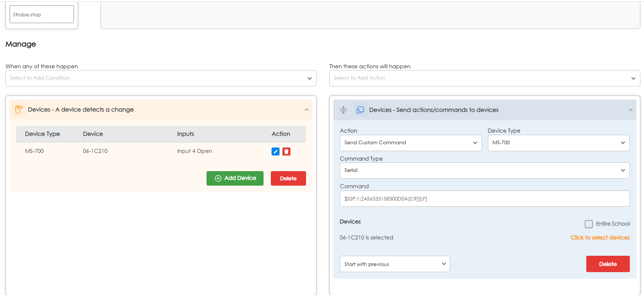Click the device command icon in action header

360,110
